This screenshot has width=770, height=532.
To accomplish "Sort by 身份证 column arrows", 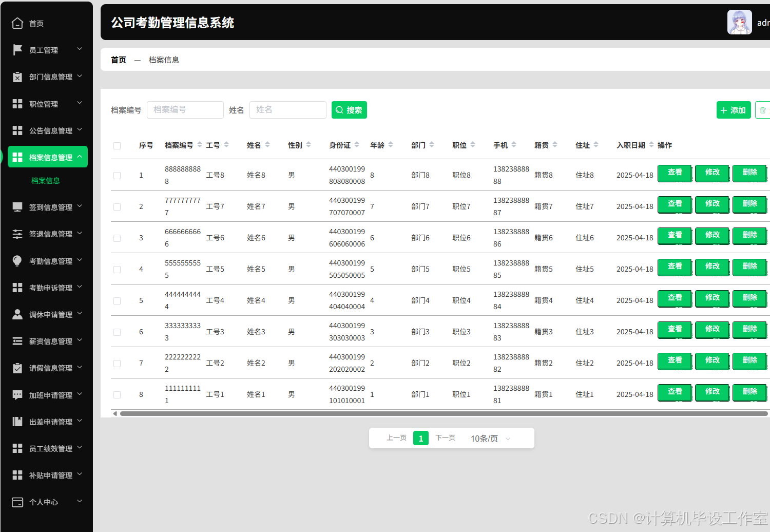I will [x=357, y=145].
